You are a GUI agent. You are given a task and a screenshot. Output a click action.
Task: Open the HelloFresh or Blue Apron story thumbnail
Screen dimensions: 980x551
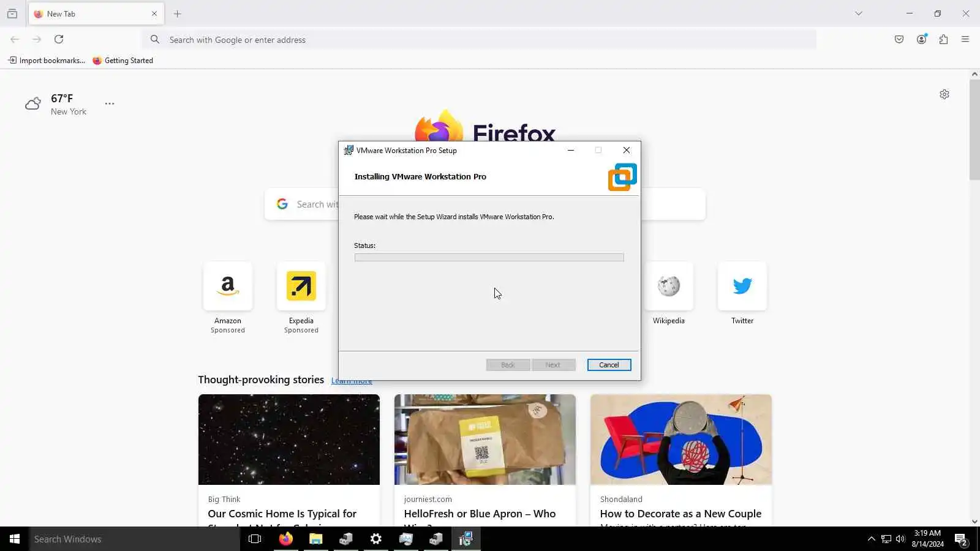(485, 440)
